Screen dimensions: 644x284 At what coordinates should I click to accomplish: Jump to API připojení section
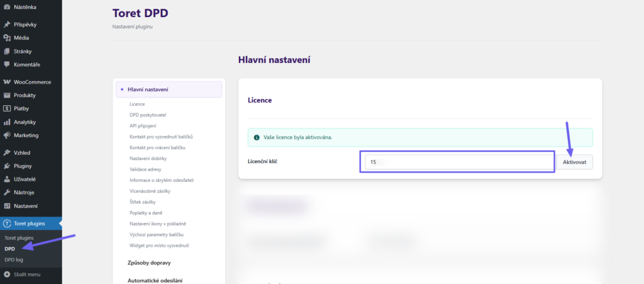coord(143,126)
